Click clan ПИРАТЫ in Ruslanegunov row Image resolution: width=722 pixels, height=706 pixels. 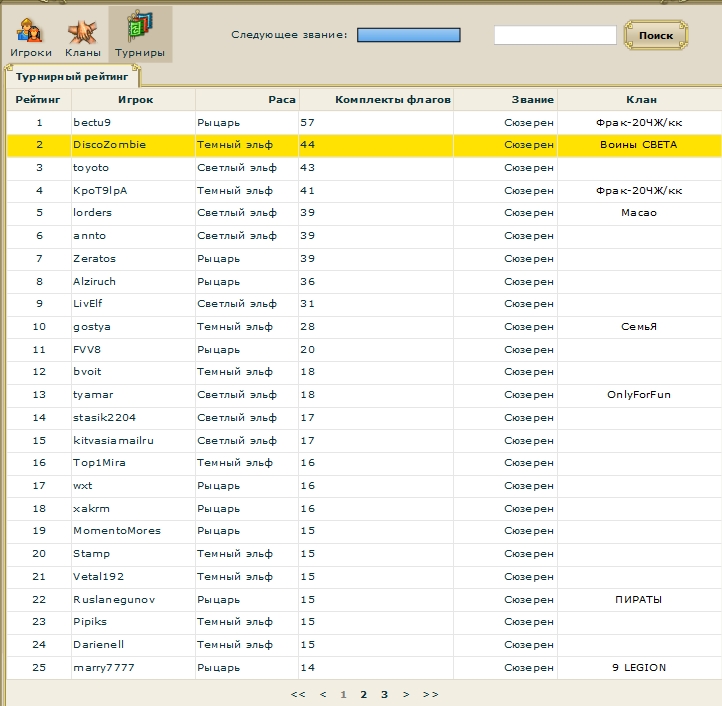click(639, 600)
